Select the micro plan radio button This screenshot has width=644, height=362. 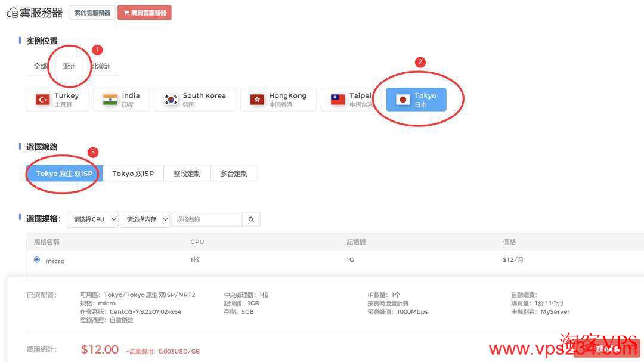(x=36, y=260)
